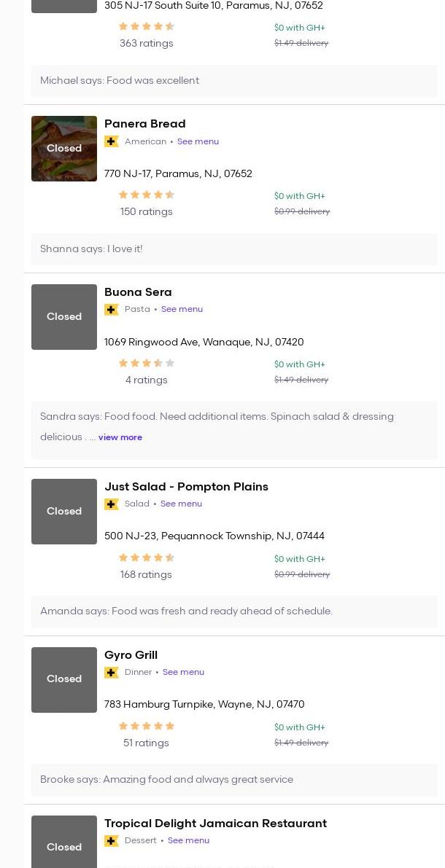Open Tropical Delight Jamaican Restaurant title

point(215,824)
